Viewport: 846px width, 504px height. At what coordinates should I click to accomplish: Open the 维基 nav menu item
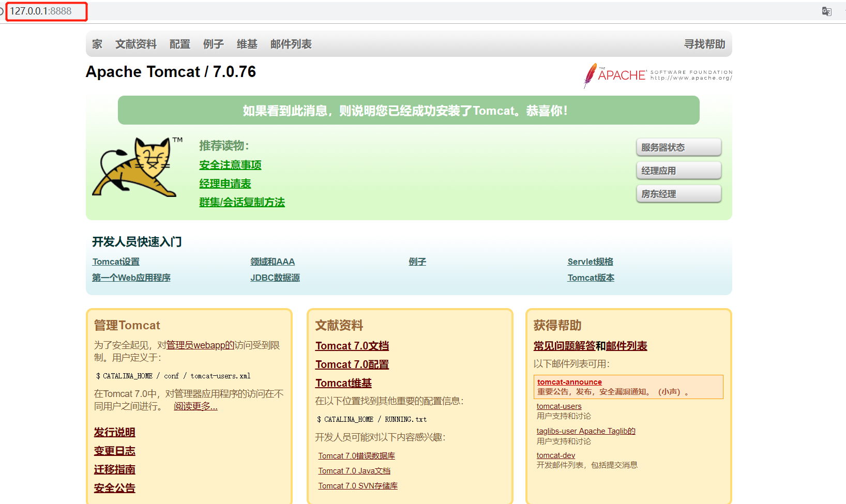point(247,44)
